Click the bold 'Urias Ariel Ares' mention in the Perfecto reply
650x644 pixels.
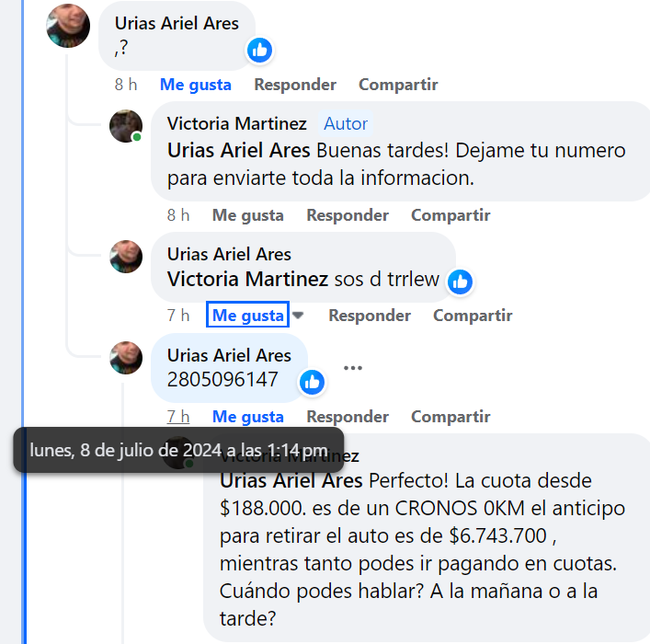point(291,481)
